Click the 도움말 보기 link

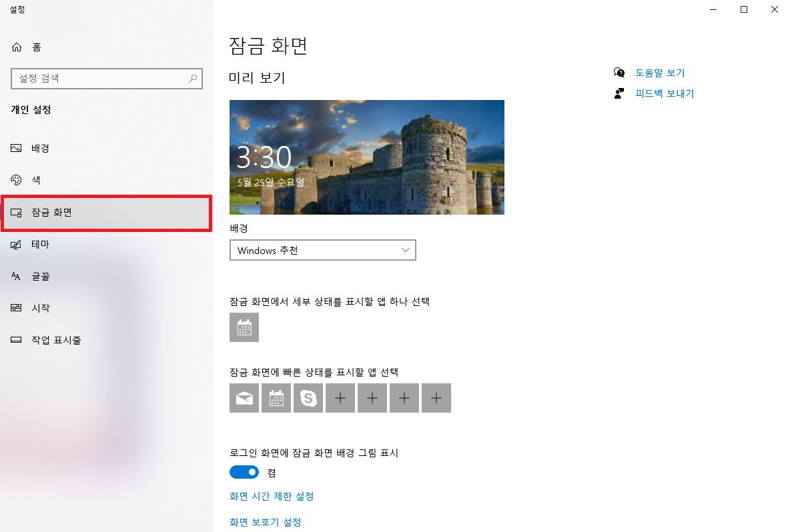(660, 73)
